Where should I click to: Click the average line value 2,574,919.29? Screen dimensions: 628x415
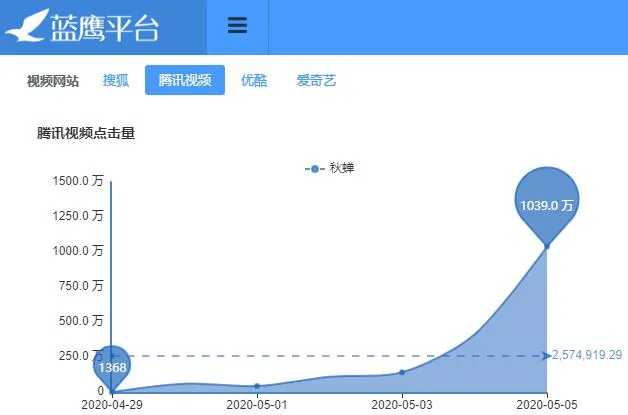point(587,355)
